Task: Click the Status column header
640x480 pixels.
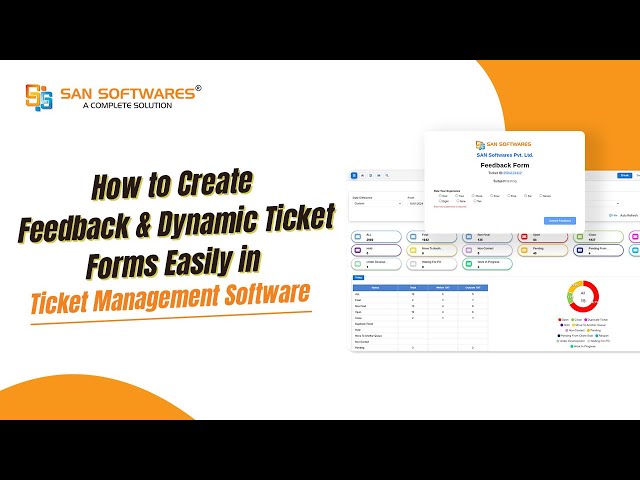Action: tap(375, 287)
